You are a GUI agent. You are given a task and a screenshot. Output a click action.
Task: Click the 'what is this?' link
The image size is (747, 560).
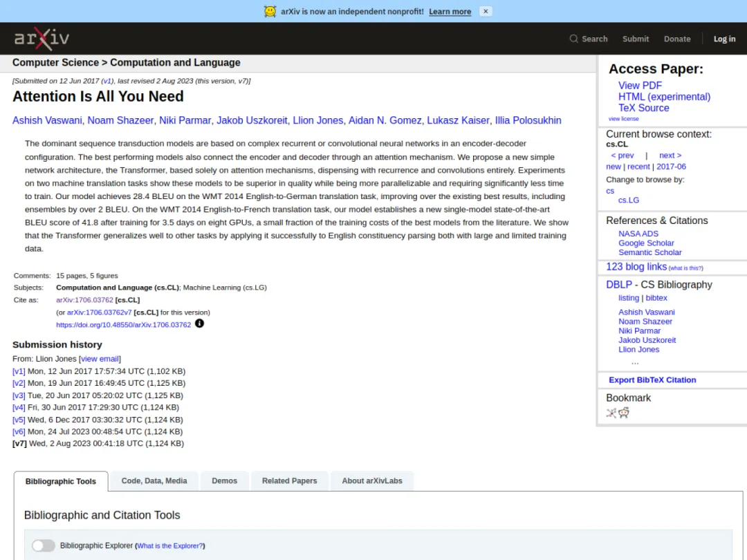tap(685, 268)
